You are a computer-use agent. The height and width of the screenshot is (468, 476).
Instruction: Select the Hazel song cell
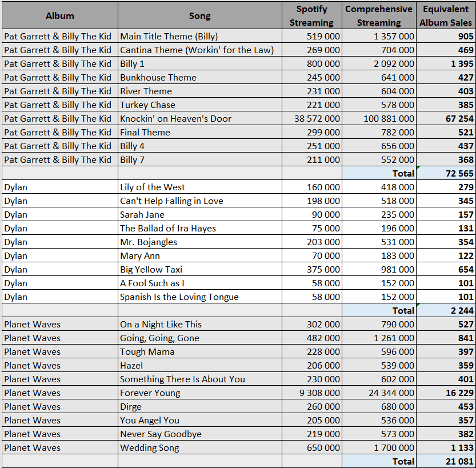point(200,365)
